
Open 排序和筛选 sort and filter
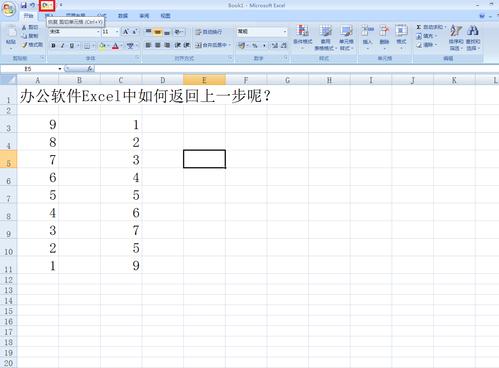click(x=456, y=37)
